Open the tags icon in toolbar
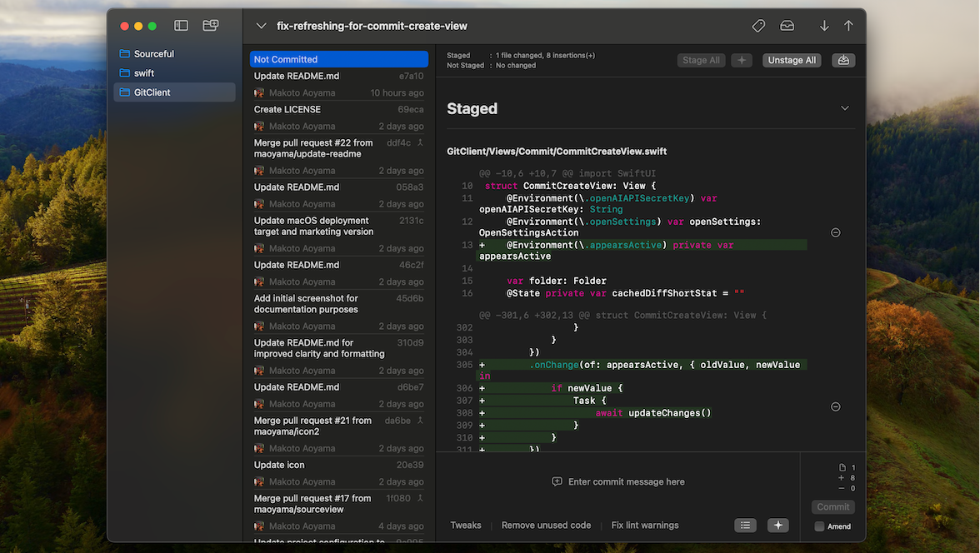 [758, 26]
